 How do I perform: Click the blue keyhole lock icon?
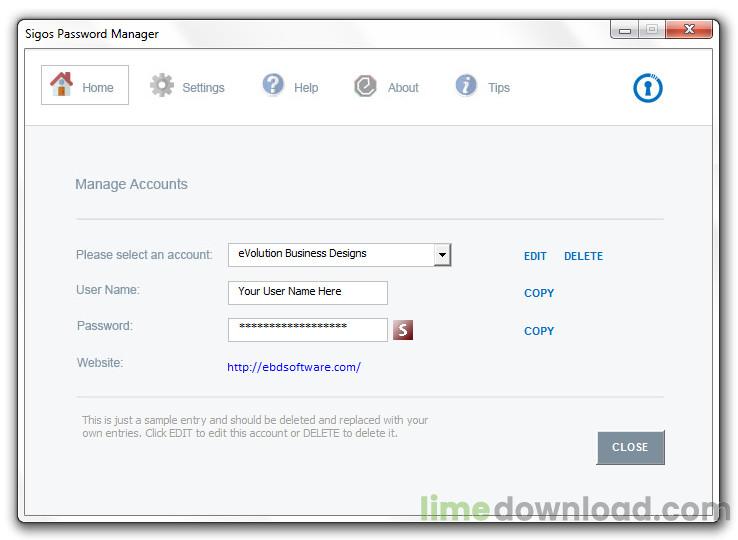[x=648, y=88]
